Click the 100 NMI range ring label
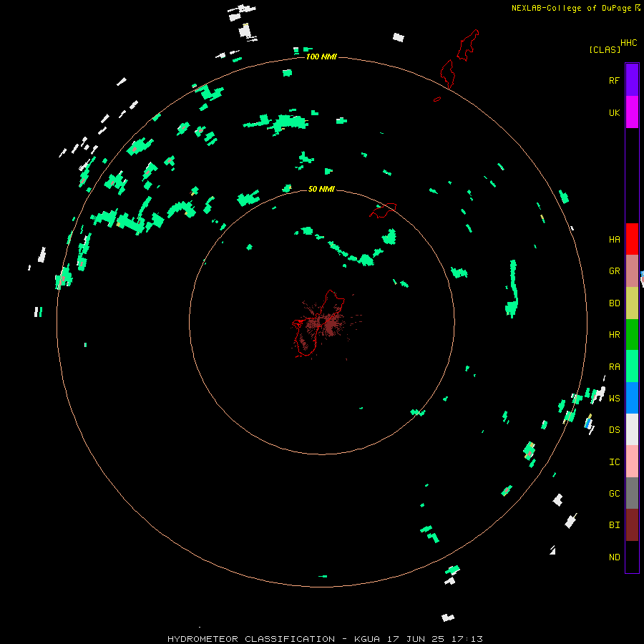Image resolution: width=644 pixels, height=644 pixels. 321,57
